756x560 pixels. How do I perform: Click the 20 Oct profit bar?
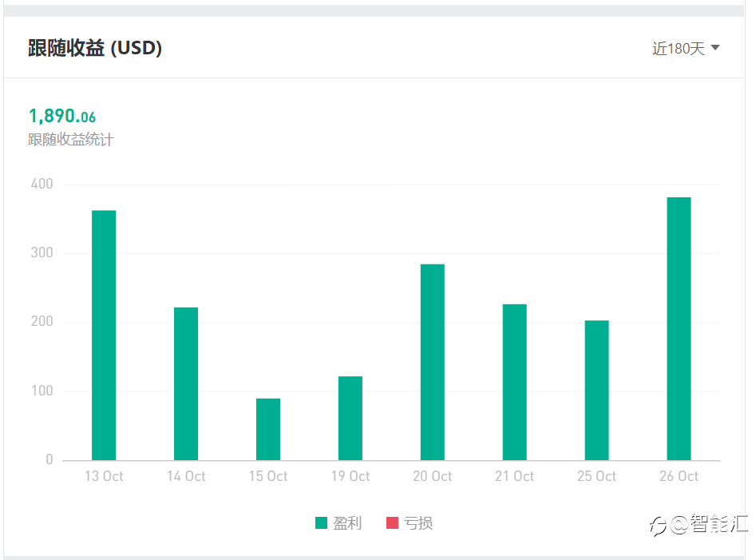[x=433, y=362]
